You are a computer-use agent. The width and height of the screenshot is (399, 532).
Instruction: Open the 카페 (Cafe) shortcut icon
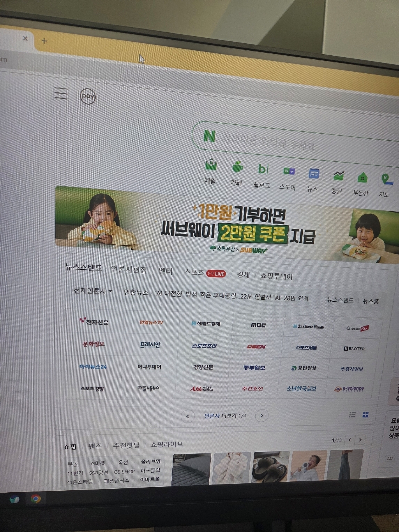237,168
